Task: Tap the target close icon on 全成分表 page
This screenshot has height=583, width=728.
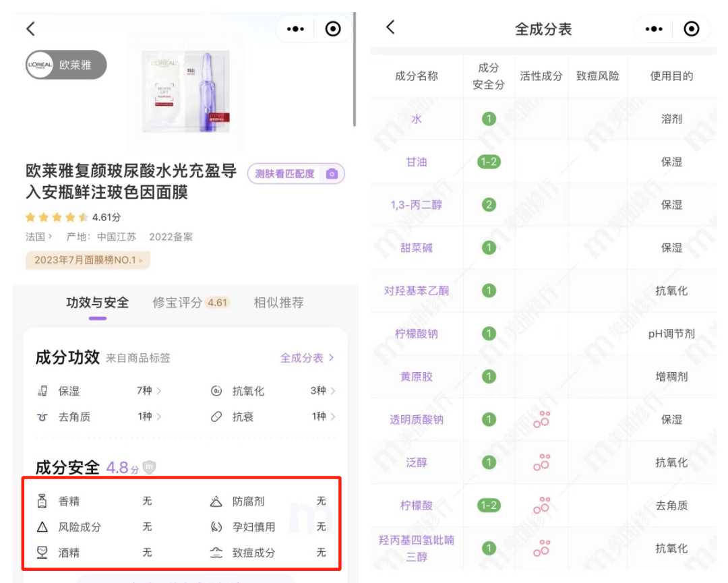Action: 692,29
